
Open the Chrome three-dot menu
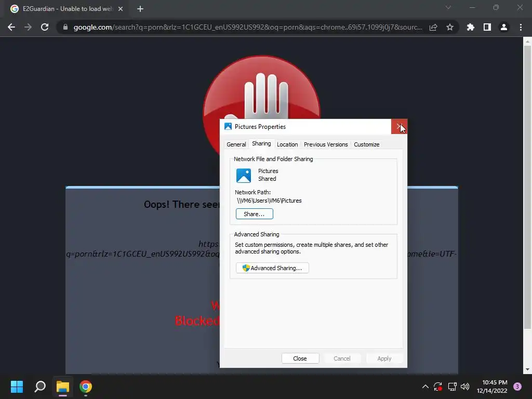pos(521,27)
